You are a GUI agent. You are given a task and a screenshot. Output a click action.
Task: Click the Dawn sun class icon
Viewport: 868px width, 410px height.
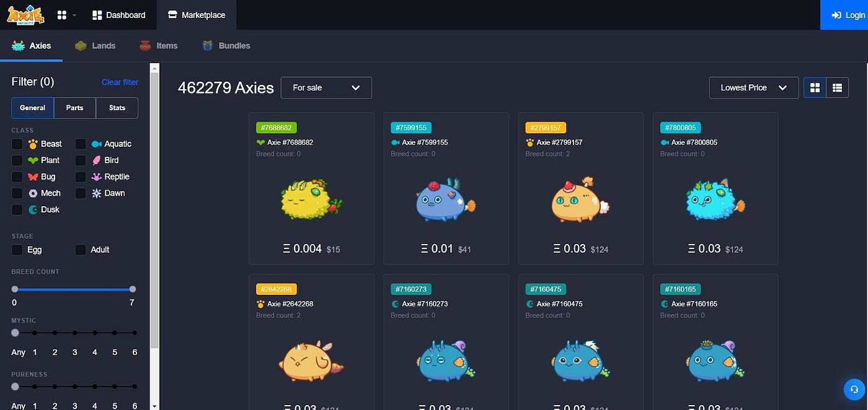coord(97,193)
